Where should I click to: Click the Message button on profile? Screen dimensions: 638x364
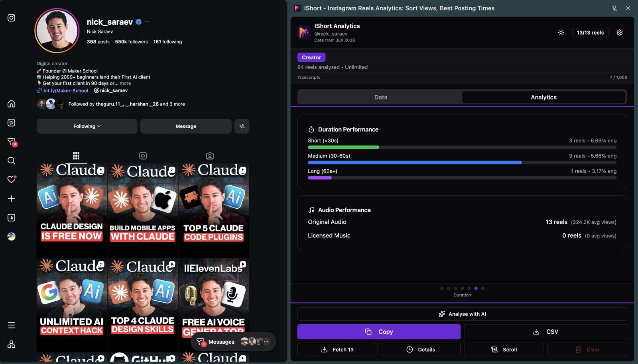click(x=186, y=126)
